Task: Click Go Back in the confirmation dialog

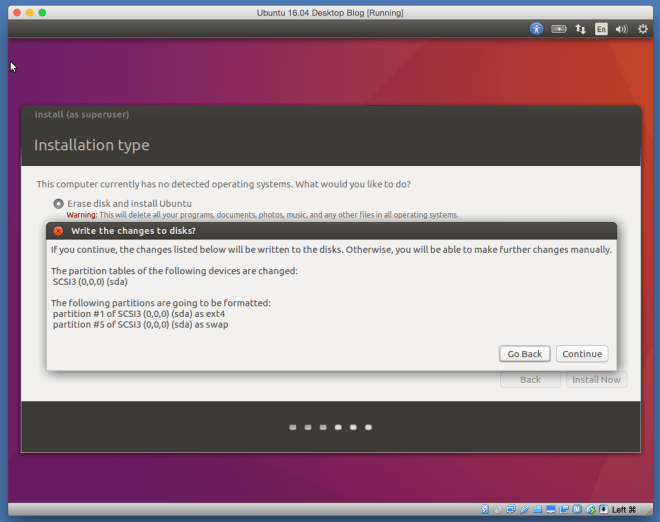Action: coord(524,354)
